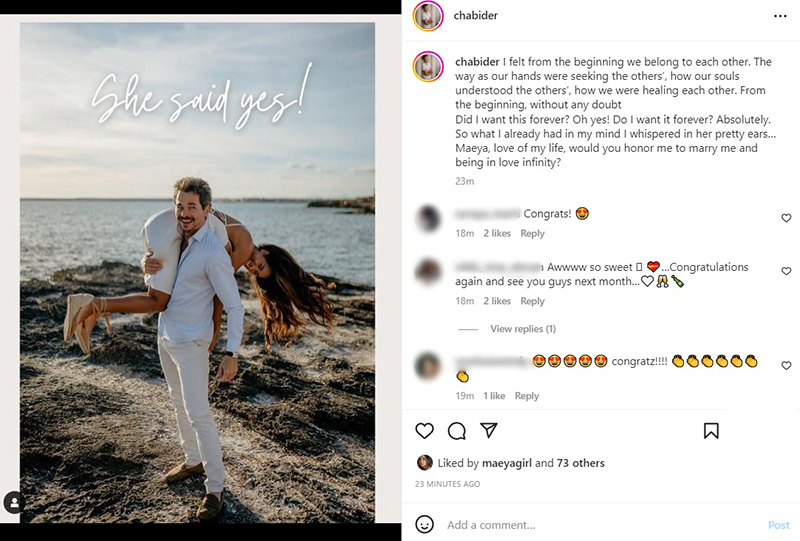
Task: Click the tagged people icon on photo
Action: coord(15,502)
